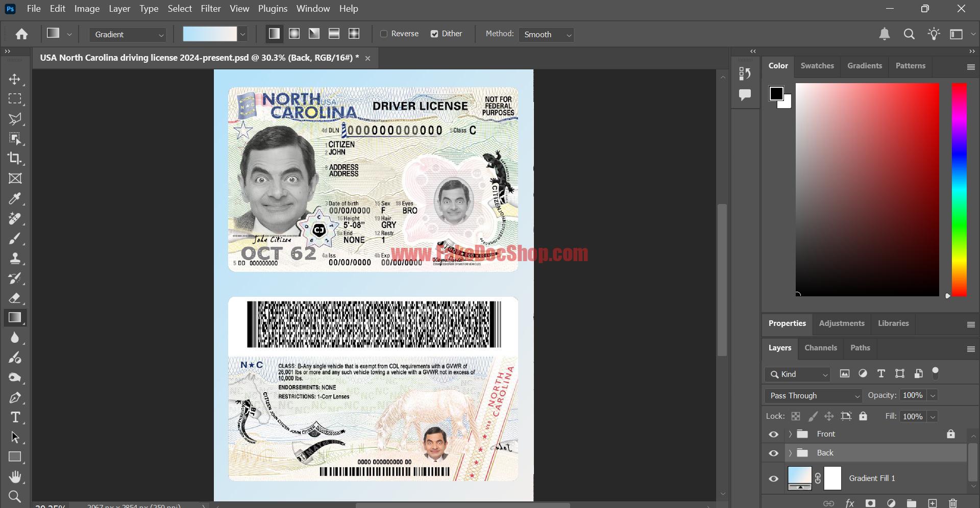Select the Zoom tool
Screen dimensions: 980x508
pyautogui.click(x=15, y=496)
